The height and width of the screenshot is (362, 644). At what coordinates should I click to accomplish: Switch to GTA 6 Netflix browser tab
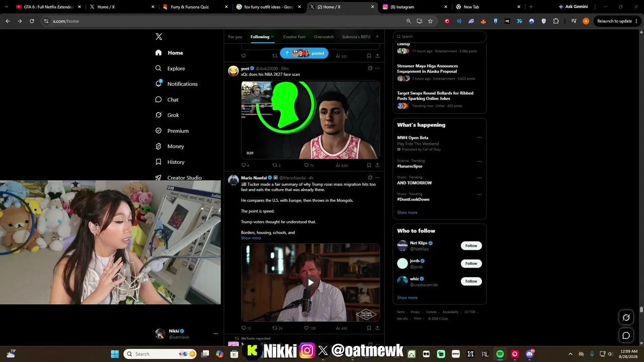tap(48, 7)
